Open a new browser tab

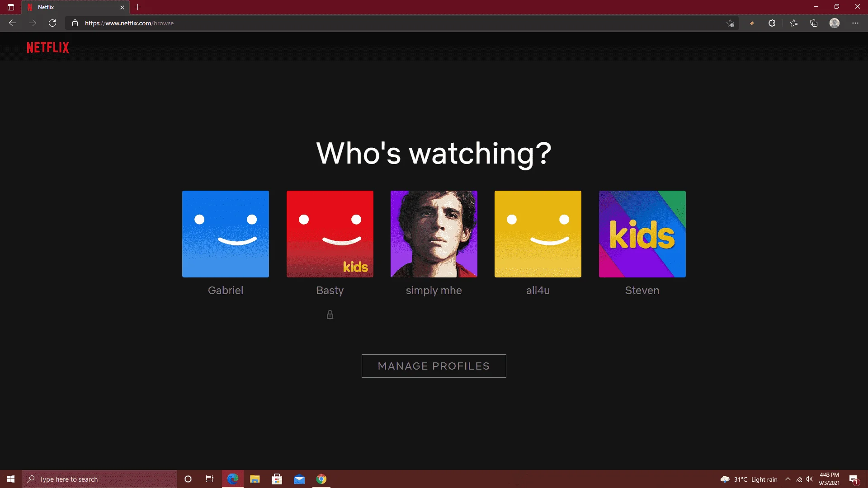coord(138,7)
